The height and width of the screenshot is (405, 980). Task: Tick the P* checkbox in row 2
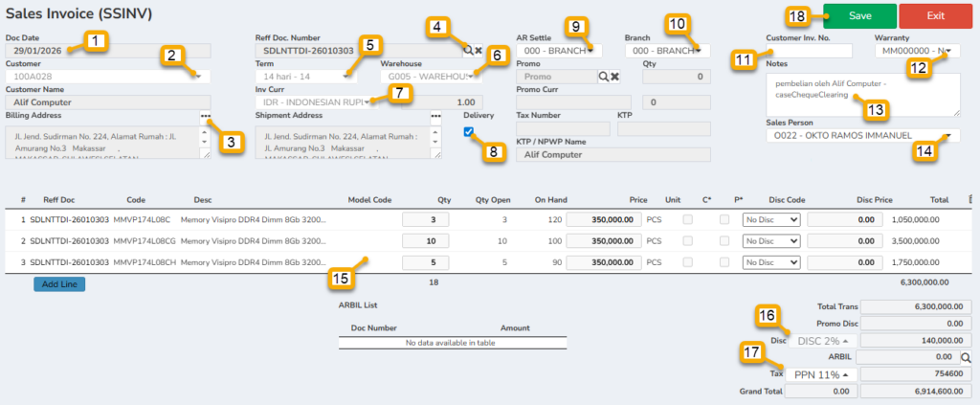point(724,240)
